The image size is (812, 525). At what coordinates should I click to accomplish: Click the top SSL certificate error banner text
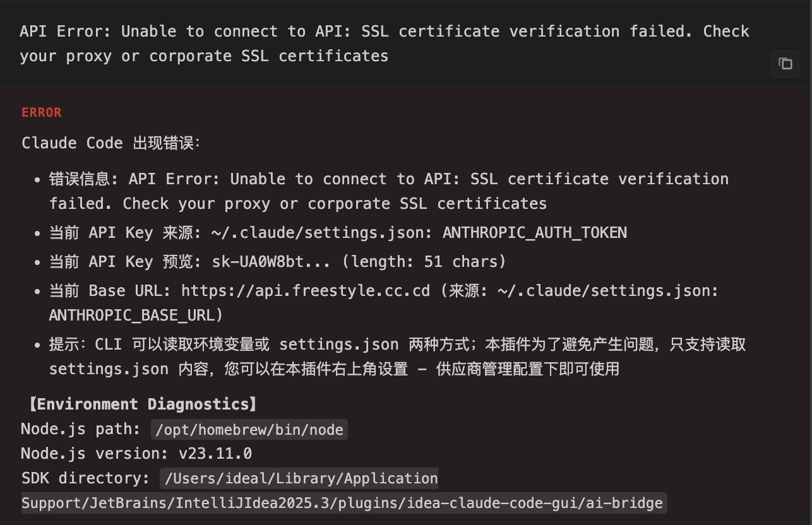tap(385, 44)
